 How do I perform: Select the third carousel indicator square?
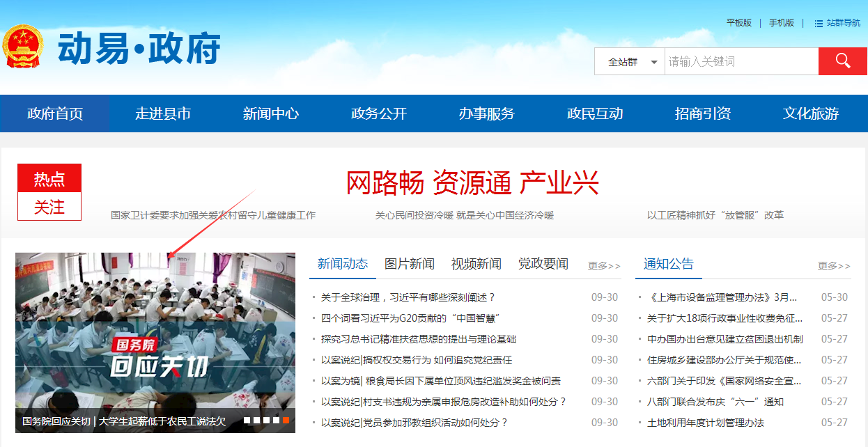point(267,421)
